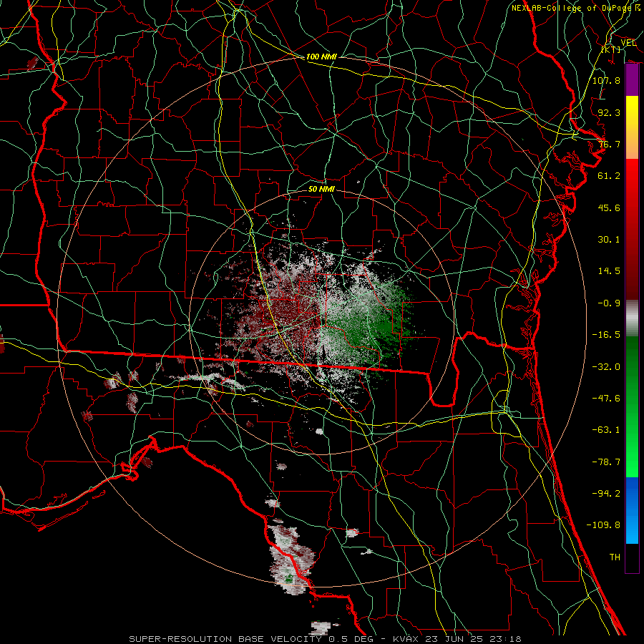Click the 50 NMI range ring label
Screen dimensions: 644x644
tap(321, 189)
